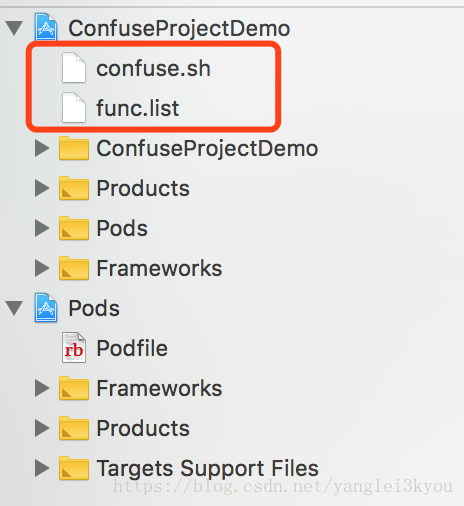Collapse the ConfuseProjectDemo project disclosure triangle

pyautogui.click(x=14, y=28)
